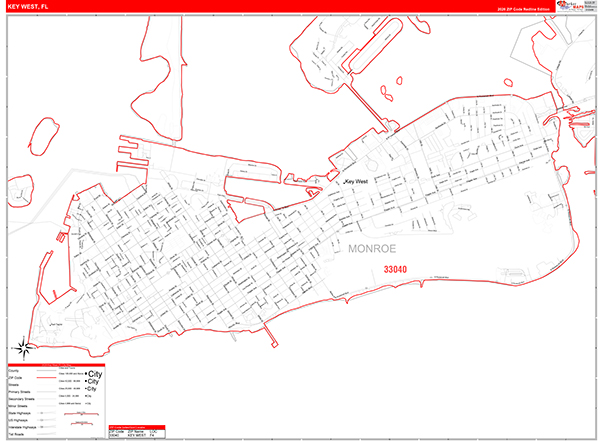
Task: Click the 'US Highways' legend entry
Action: tap(18, 420)
